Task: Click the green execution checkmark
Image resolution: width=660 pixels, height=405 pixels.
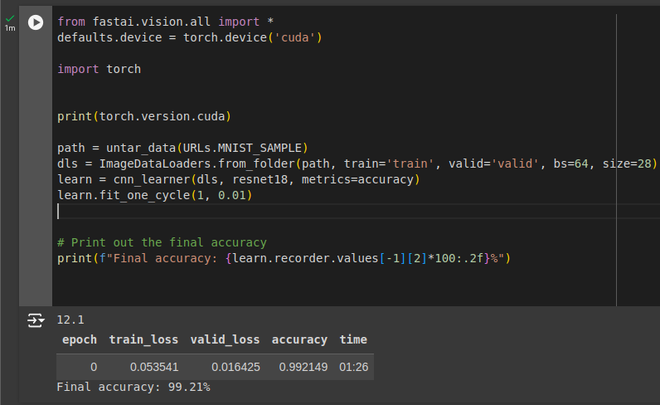Action: [x=10, y=17]
